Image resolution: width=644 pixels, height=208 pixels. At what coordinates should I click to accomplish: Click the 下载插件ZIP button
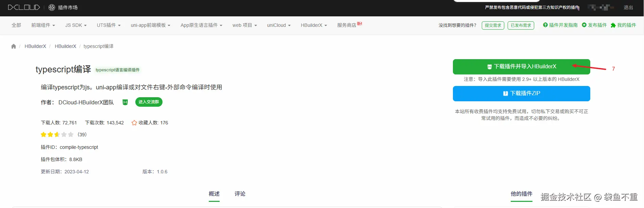[x=521, y=93]
